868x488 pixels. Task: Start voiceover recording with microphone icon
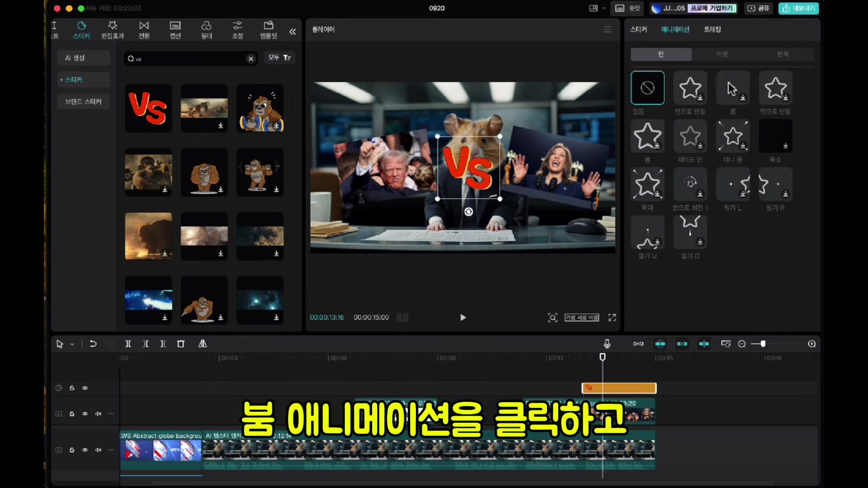(607, 344)
